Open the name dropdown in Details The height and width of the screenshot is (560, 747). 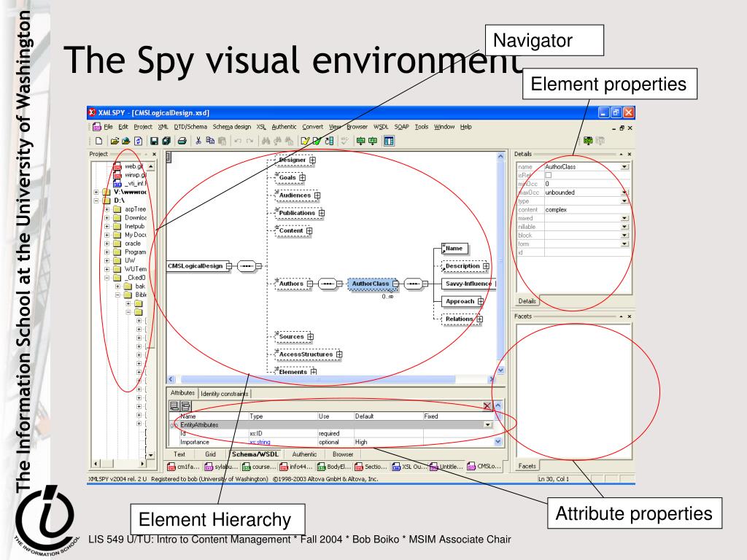coord(624,167)
